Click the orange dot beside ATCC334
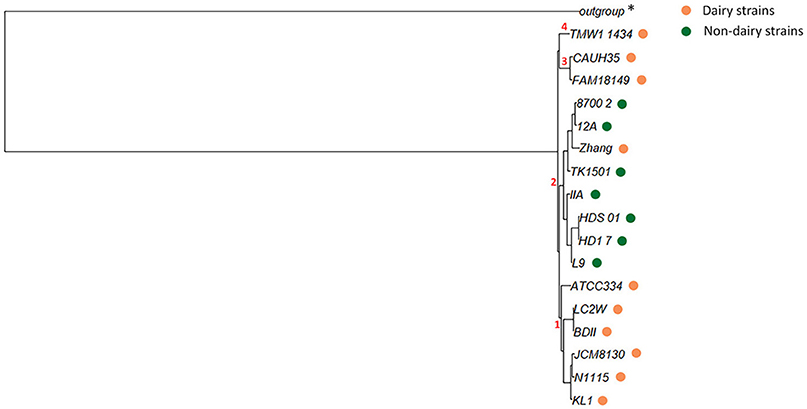Viewport: 807px width, 409px height. pyautogui.click(x=633, y=286)
